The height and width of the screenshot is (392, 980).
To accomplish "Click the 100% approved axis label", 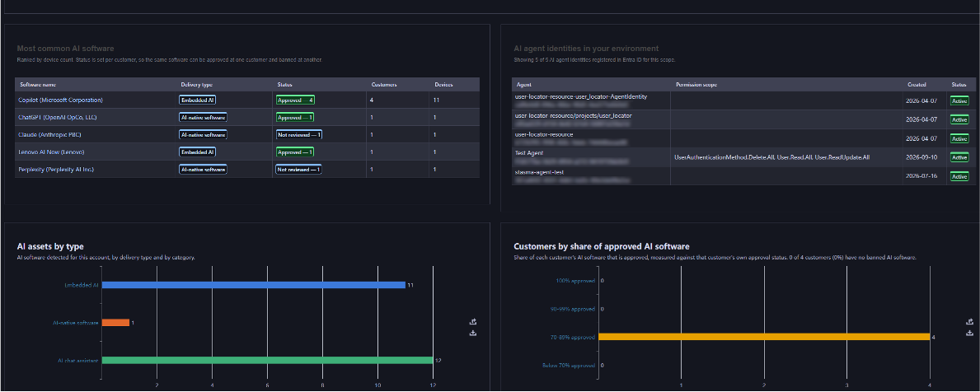I will pyautogui.click(x=575, y=281).
